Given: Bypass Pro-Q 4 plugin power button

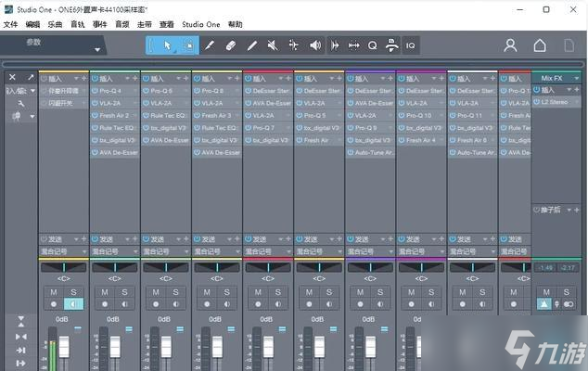Looking at the screenshot, I should 94,91.
